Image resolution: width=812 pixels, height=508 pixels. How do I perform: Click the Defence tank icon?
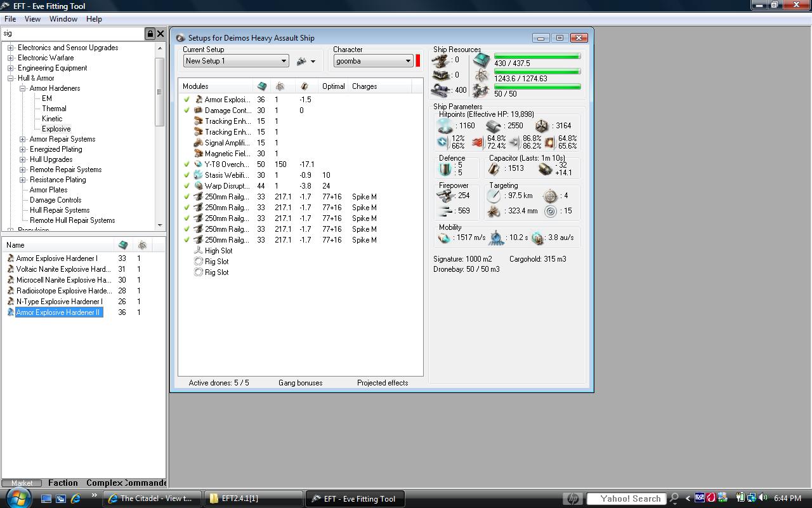[445, 169]
